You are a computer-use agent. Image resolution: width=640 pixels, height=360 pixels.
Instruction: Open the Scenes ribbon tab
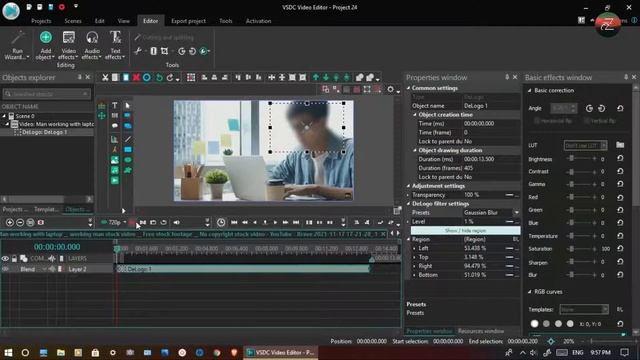point(73,21)
